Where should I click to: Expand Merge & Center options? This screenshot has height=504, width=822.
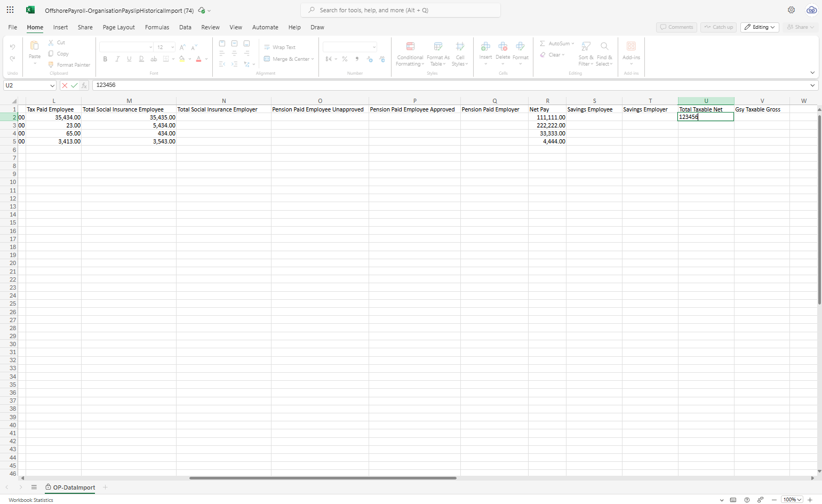click(313, 59)
